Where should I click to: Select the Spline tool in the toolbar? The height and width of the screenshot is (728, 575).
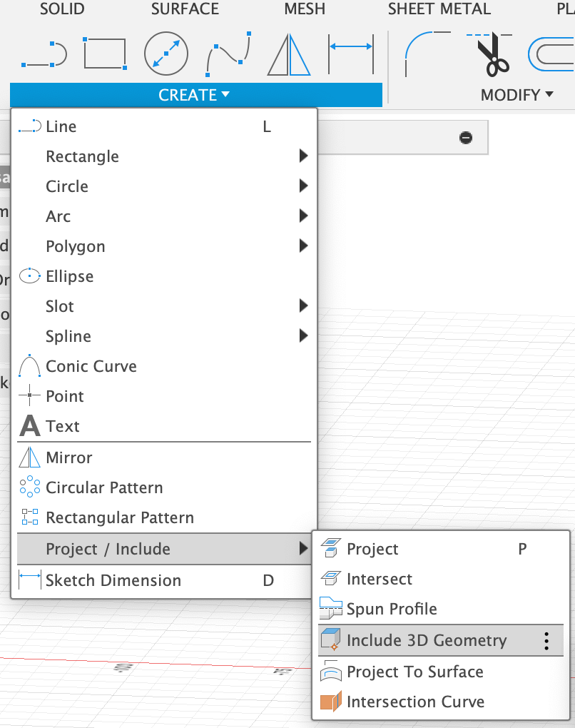(227, 54)
